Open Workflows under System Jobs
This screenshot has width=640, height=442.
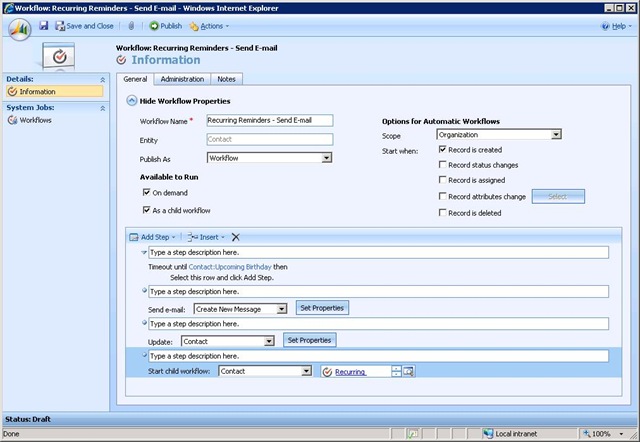click(36, 120)
